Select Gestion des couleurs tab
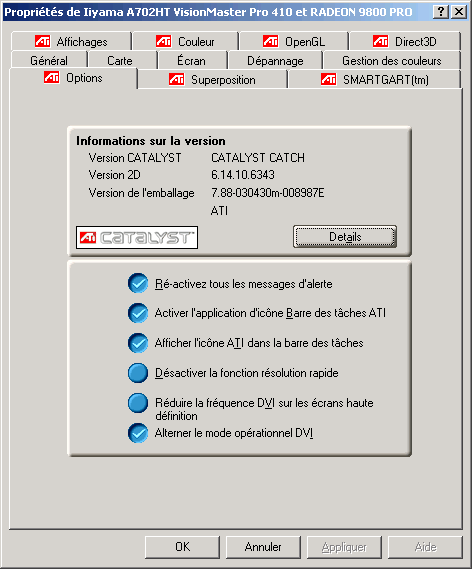472x569 pixels. click(392, 61)
